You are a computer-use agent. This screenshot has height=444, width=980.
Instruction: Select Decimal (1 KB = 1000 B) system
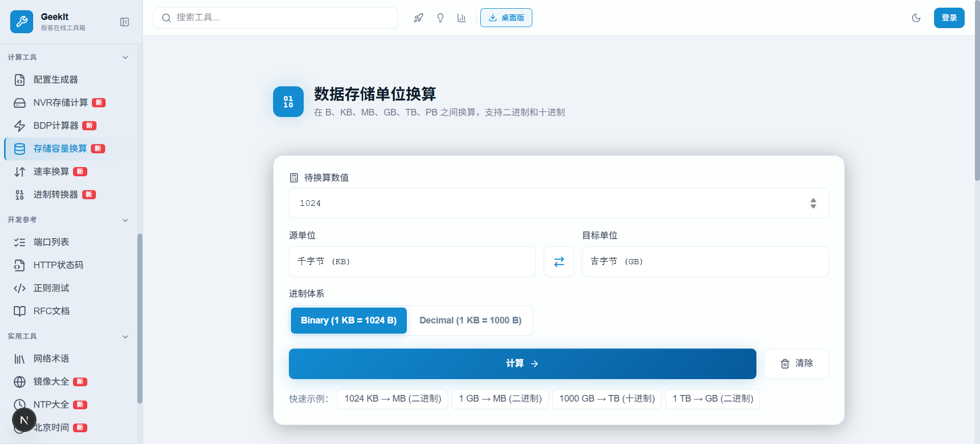pyautogui.click(x=470, y=320)
